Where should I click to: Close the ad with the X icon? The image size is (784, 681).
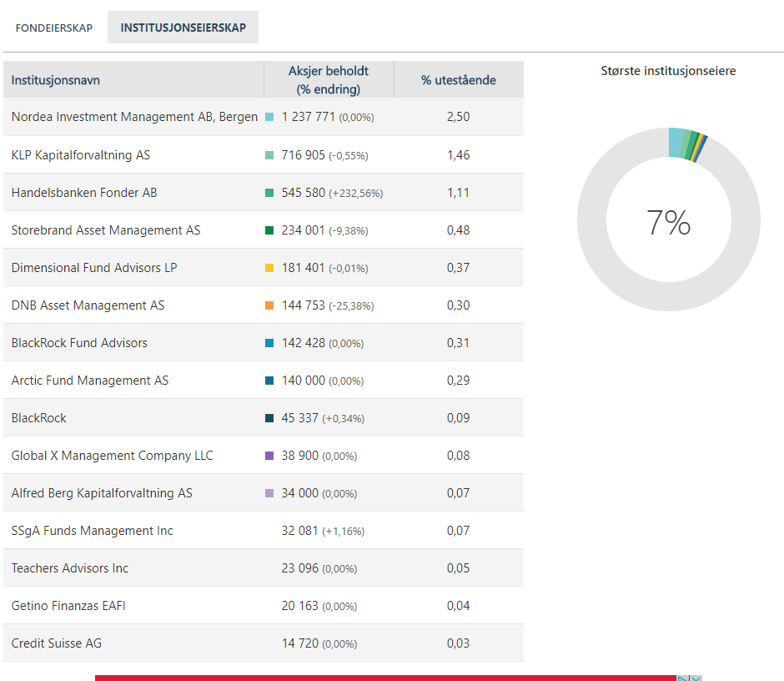[696, 678]
